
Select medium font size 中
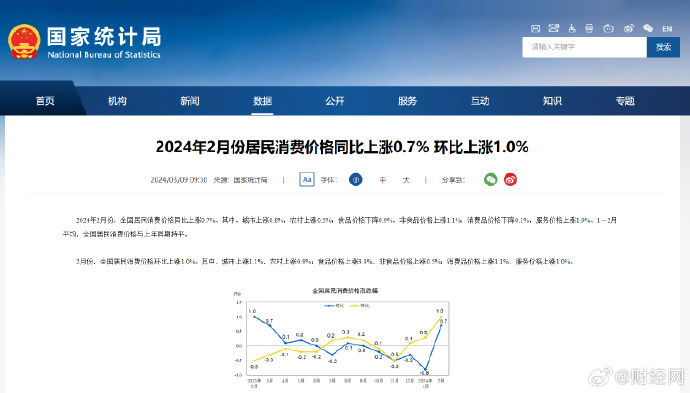pyautogui.click(x=383, y=180)
